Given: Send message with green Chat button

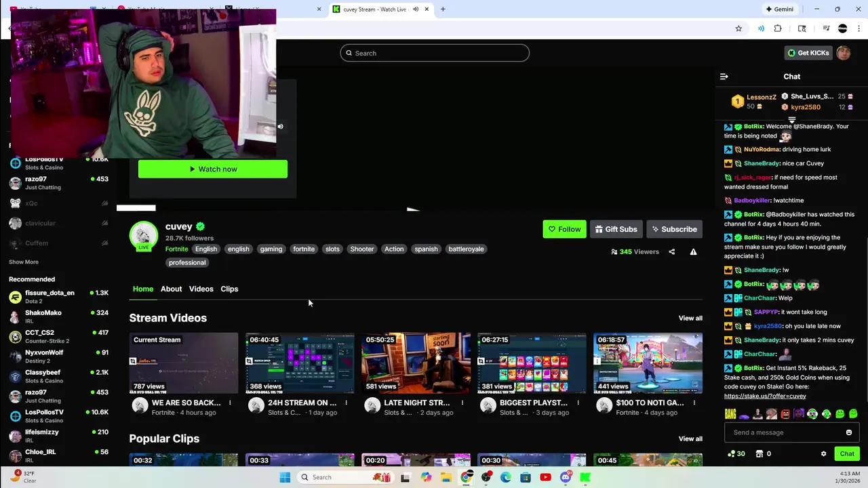Looking at the screenshot, I should pos(847,454).
